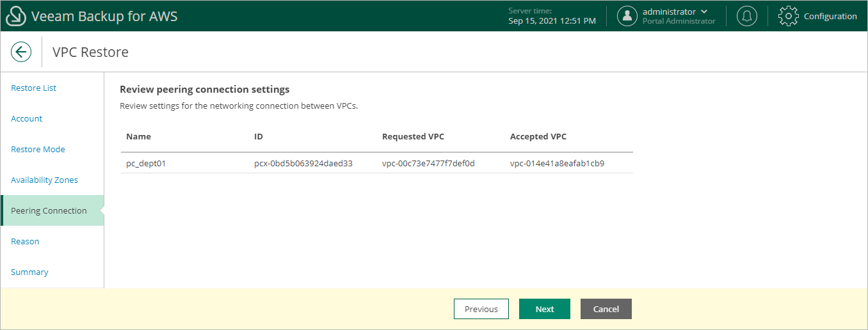Jump to the Summary step
868x330 pixels.
29,272
